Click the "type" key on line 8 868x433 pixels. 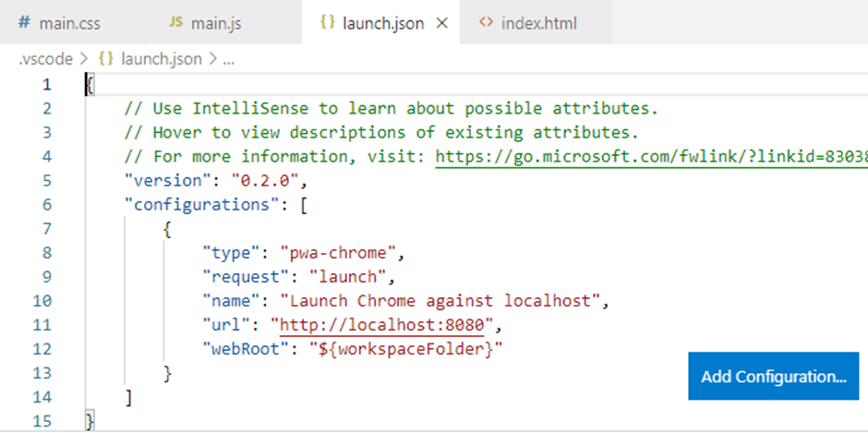(x=232, y=253)
